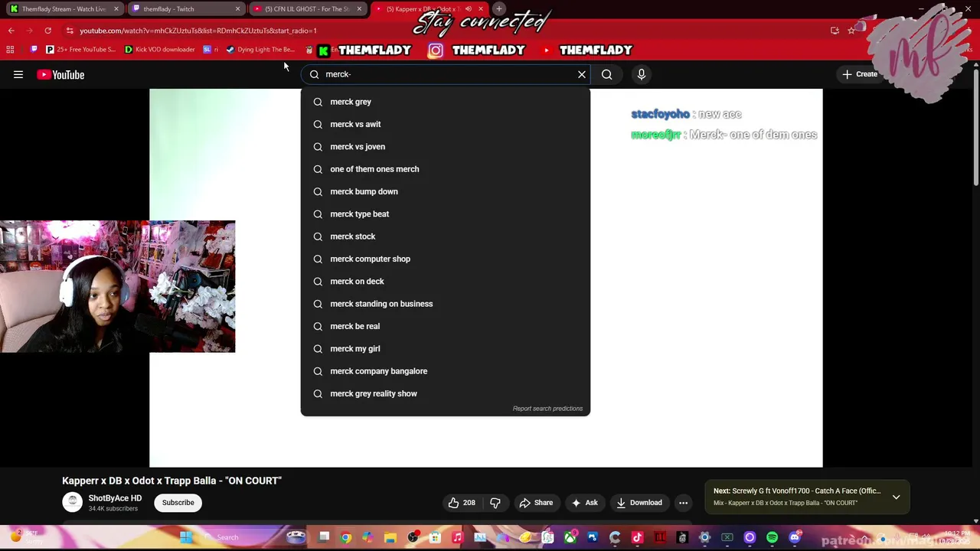Open Dying Light: The Be... bookmark
Image resolution: width=980 pixels, height=551 pixels.
coord(260,50)
